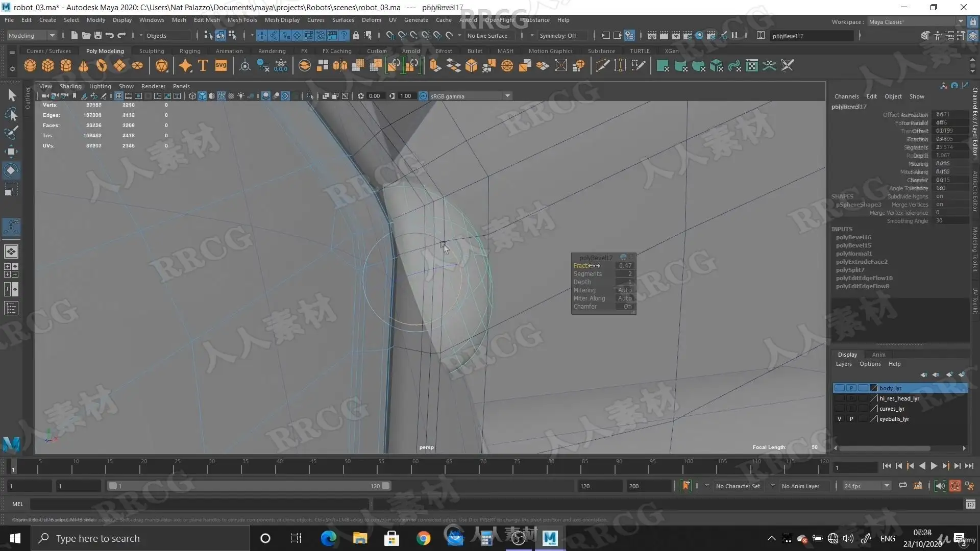Toggle visibility of eyeballs_lyr layer
Image resolution: width=980 pixels, height=551 pixels.
tap(839, 419)
